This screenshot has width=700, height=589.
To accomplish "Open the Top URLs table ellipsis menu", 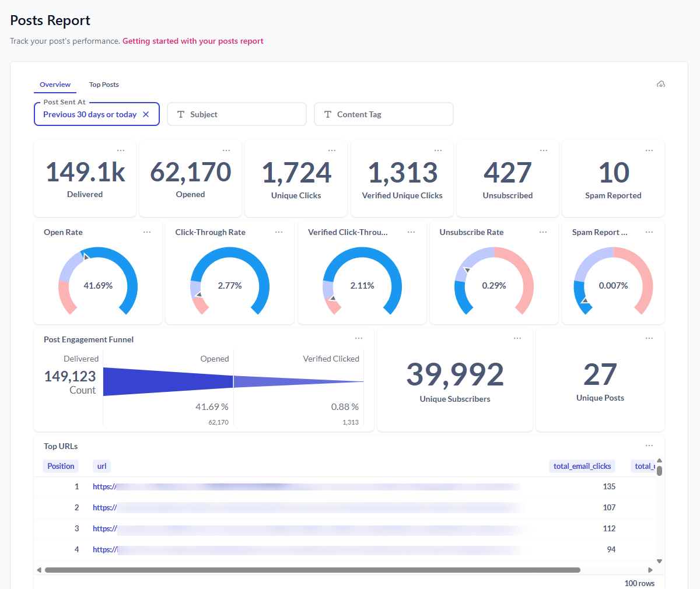I will click(649, 446).
